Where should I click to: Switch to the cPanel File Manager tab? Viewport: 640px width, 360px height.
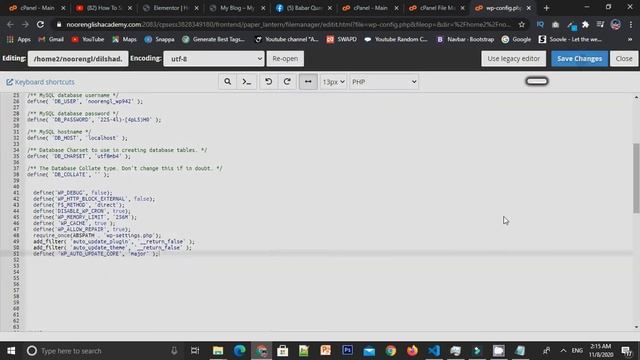point(436,8)
